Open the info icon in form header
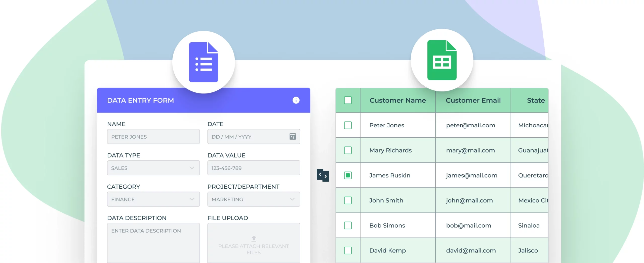 click(296, 100)
